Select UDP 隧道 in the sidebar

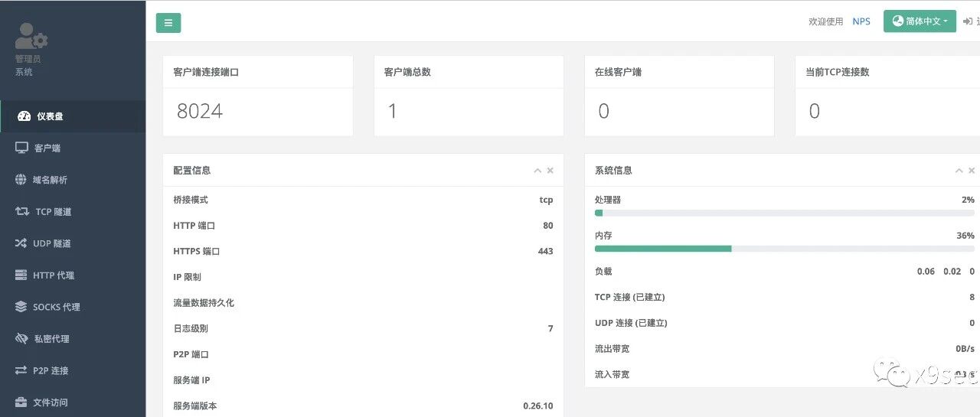(73, 243)
